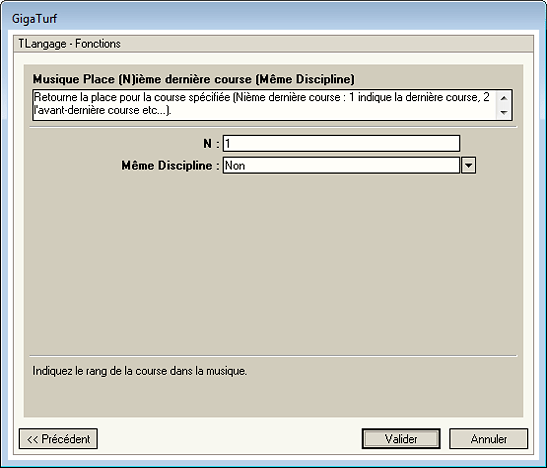The height and width of the screenshot is (468, 547).
Task: Cancel the dialog with the Annuler button
Action: tap(488, 439)
